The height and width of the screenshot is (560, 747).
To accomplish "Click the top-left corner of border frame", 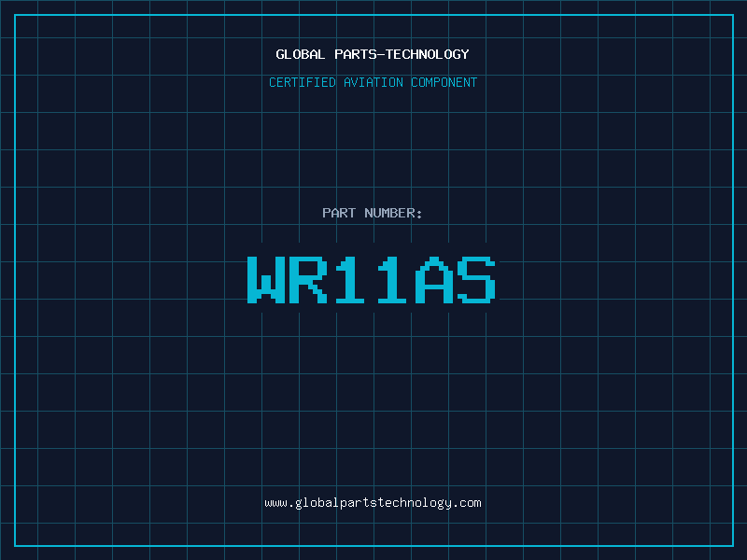I will coord(15,15).
